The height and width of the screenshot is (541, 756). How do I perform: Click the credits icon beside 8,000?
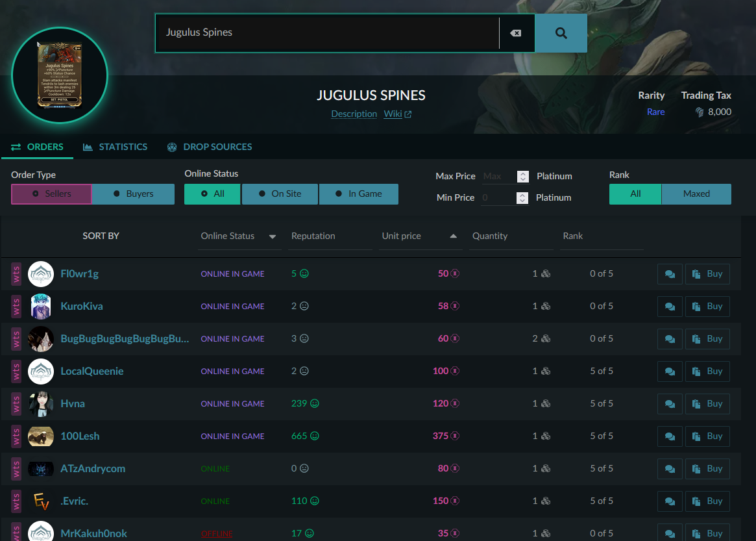pyautogui.click(x=700, y=112)
